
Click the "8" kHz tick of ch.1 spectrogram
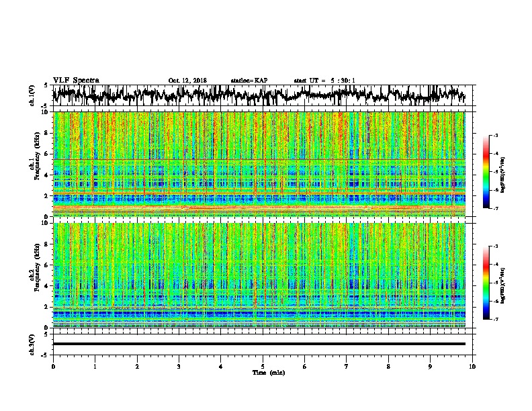47,133
